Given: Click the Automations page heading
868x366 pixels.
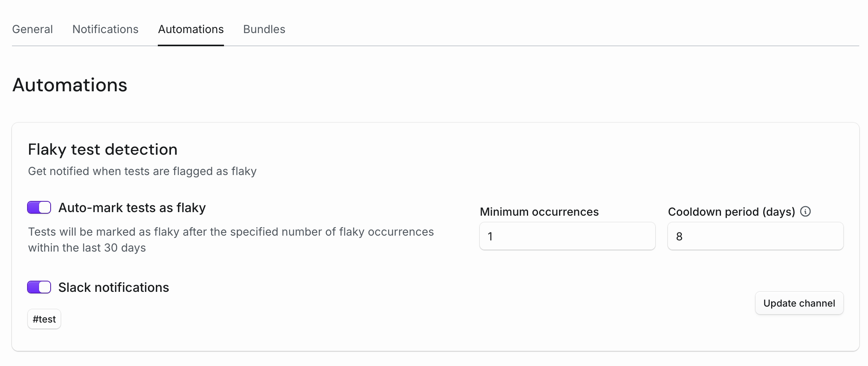Looking at the screenshot, I should [70, 85].
